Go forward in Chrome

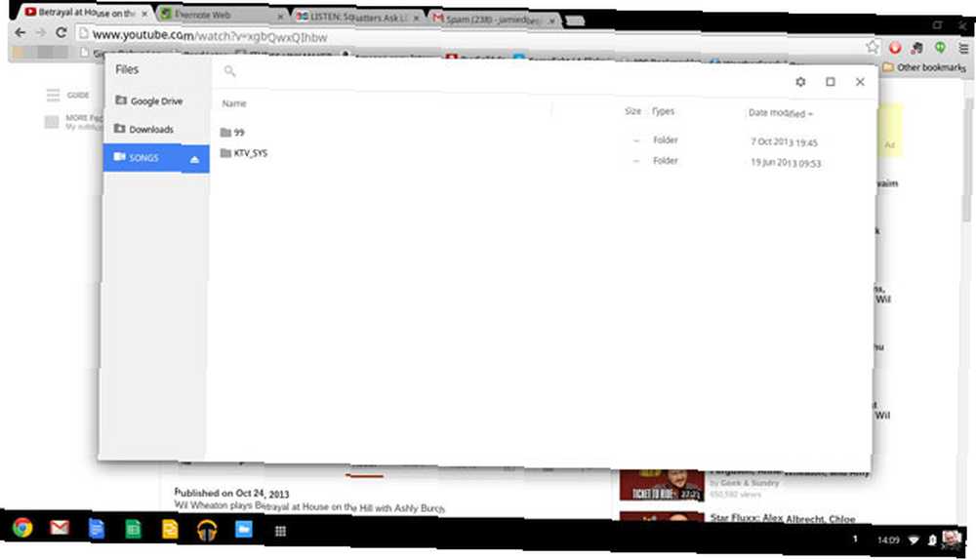point(40,32)
